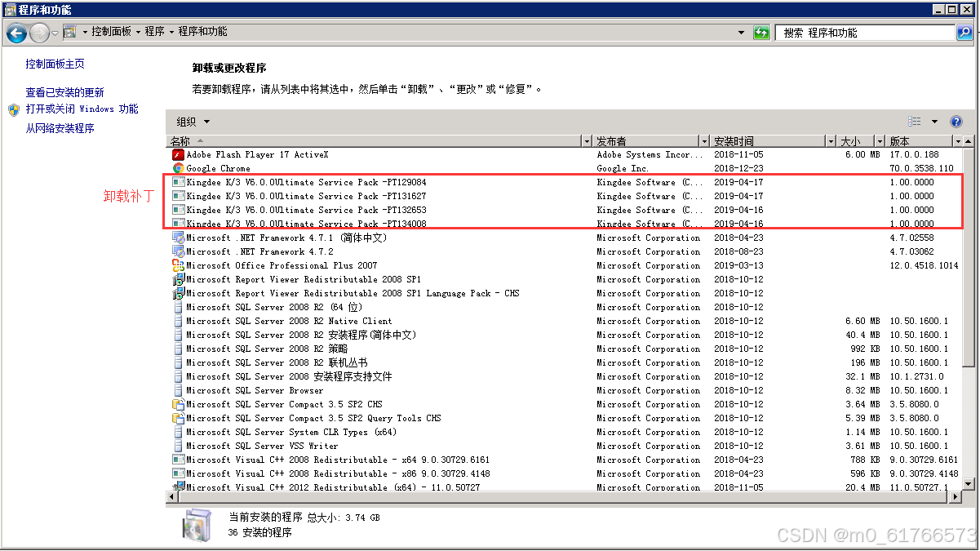Expand the view options arrow beside the view icon
This screenshot has height=551, width=980.
tap(934, 122)
